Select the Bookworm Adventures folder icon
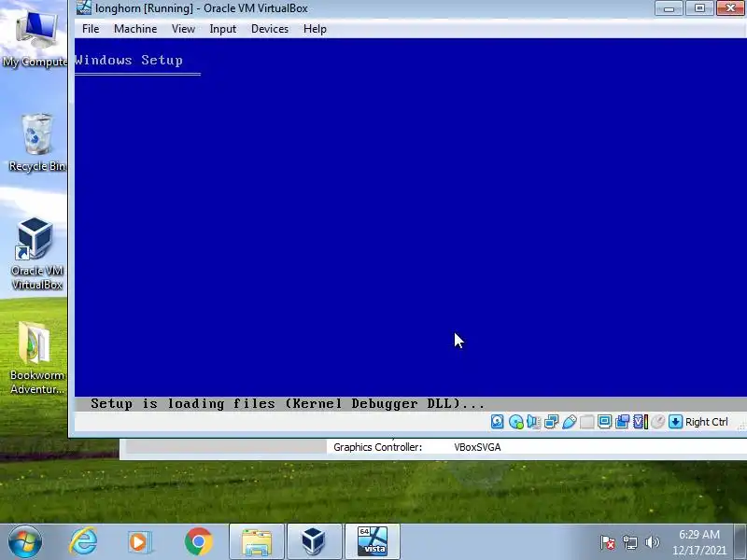This screenshot has width=747, height=560. (x=36, y=358)
